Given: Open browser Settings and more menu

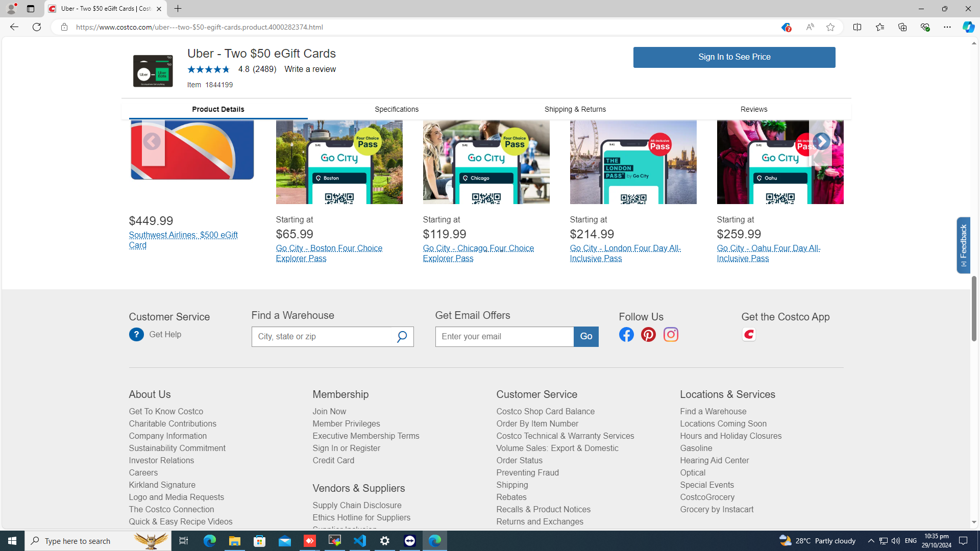Looking at the screenshot, I should tap(947, 27).
